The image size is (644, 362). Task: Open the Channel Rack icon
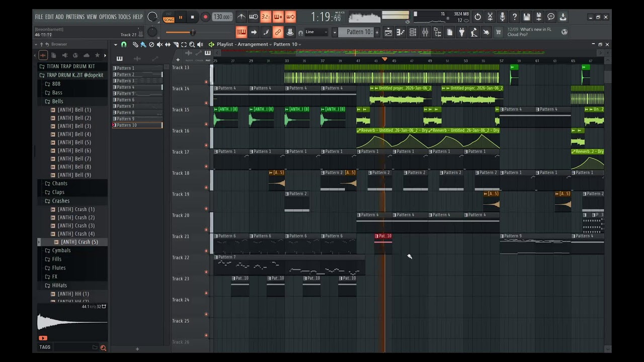(413, 32)
